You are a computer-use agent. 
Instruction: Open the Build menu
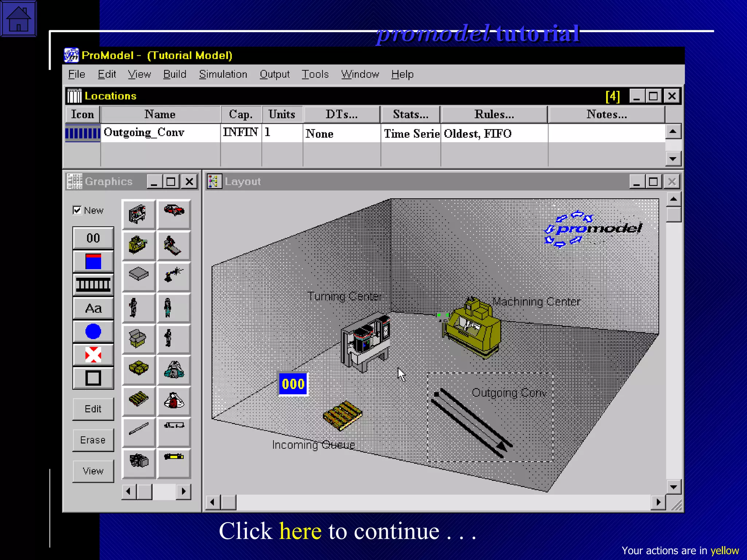pyautogui.click(x=174, y=74)
